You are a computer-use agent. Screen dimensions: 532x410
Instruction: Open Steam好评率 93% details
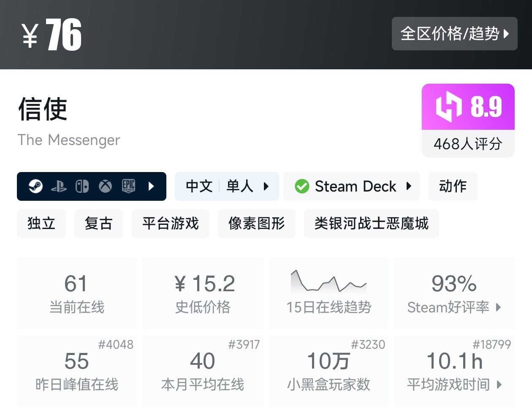click(454, 293)
